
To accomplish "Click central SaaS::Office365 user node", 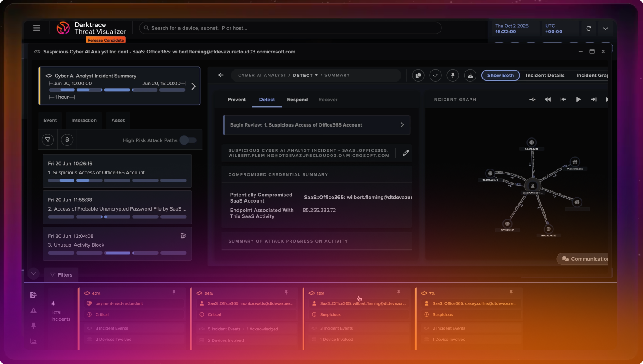I will pyautogui.click(x=532, y=185).
